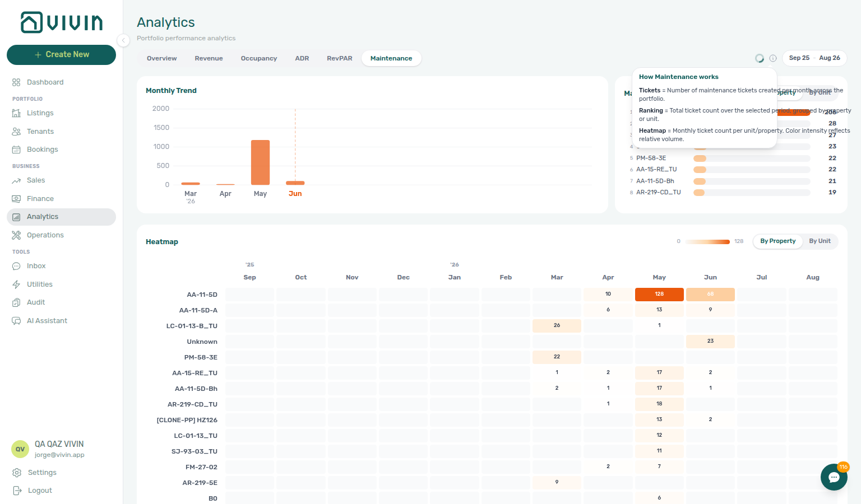Click the QV user avatar
This screenshot has height=504, width=861.
(x=20, y=449)
